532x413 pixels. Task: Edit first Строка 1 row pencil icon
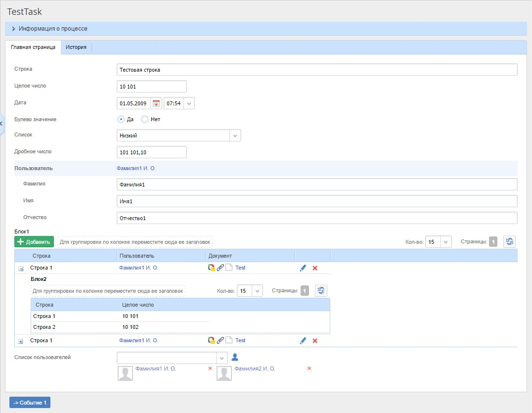click(x=303, y=268)
